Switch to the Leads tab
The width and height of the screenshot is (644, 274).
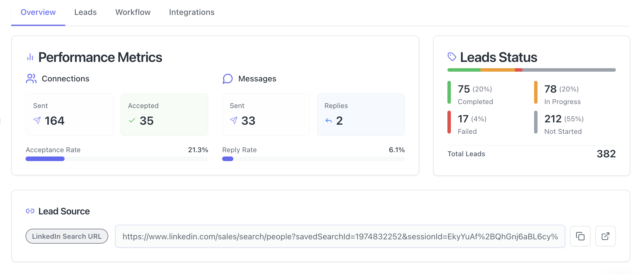pyautogui.click(x=85, y=12)
